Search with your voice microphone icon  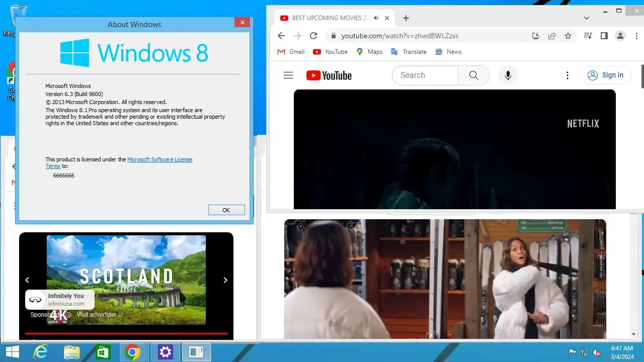coord(508,75)
